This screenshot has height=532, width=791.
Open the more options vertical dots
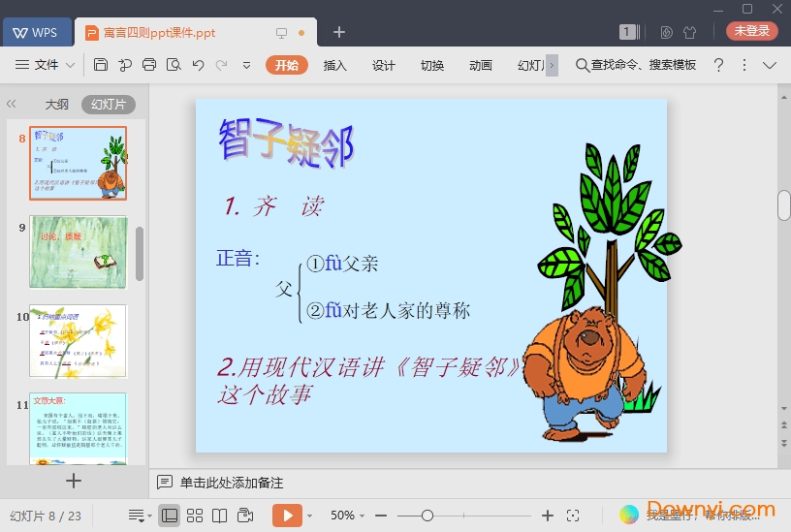[744, 65]
